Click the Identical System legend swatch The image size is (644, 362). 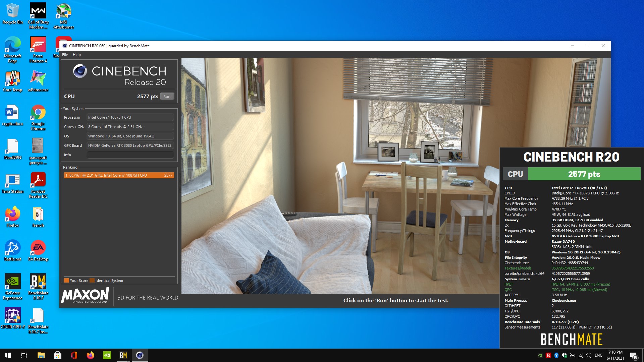pyautogui.click(x=92, y=281)
